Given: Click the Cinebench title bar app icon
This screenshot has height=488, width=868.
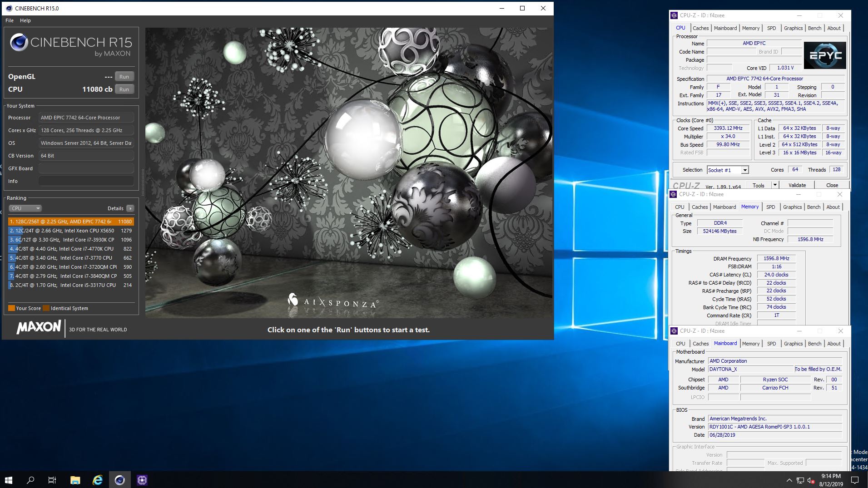Looking at the screenshot, I should click(9, 8).
